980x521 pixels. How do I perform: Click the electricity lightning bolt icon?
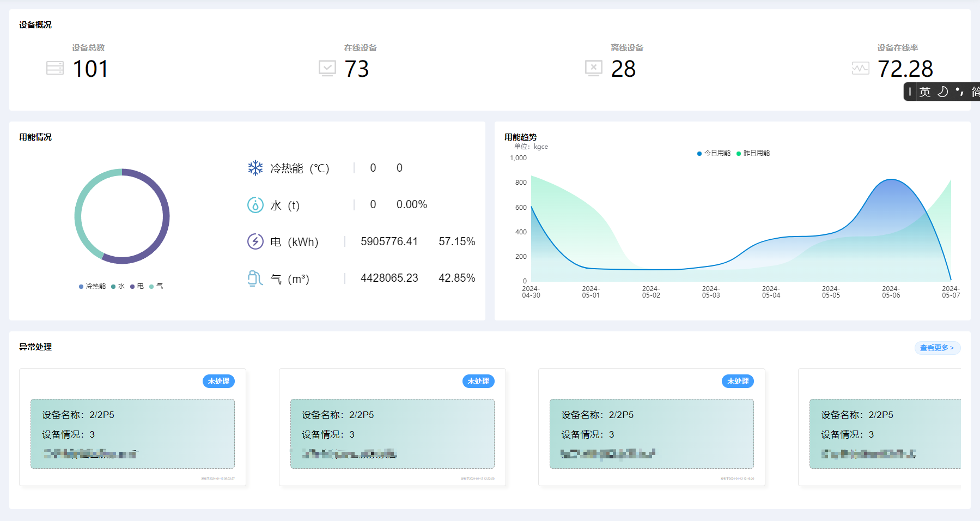pyautogui.click(x=255, y=241)
